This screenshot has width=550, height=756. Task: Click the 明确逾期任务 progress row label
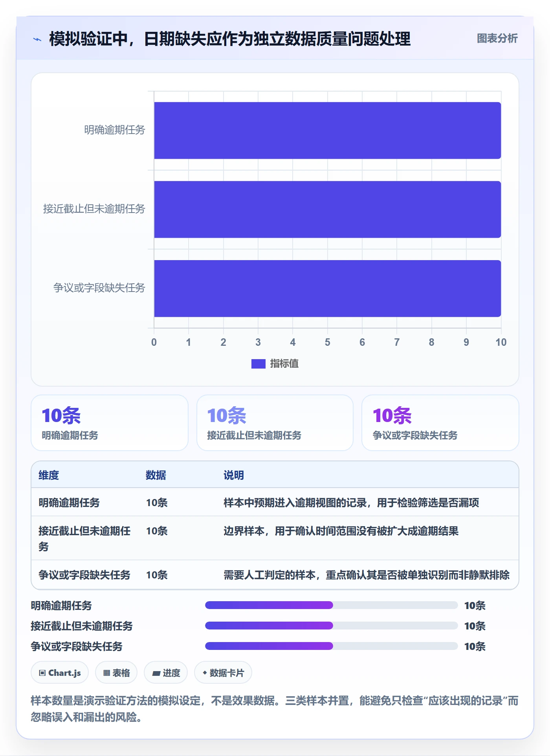[61, 606]
